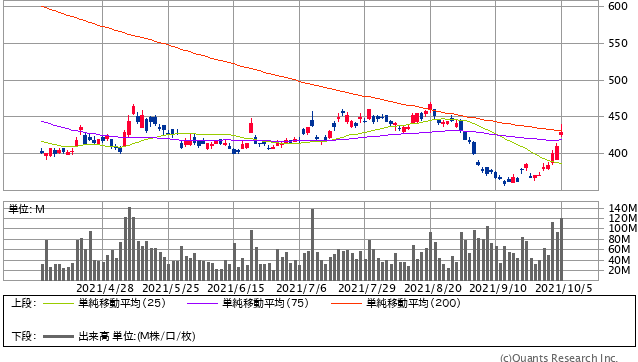The width and height of the screenshot is (638, 362).
Task: Click the purple 75-day average legend line
Action: tap(203, 303)
